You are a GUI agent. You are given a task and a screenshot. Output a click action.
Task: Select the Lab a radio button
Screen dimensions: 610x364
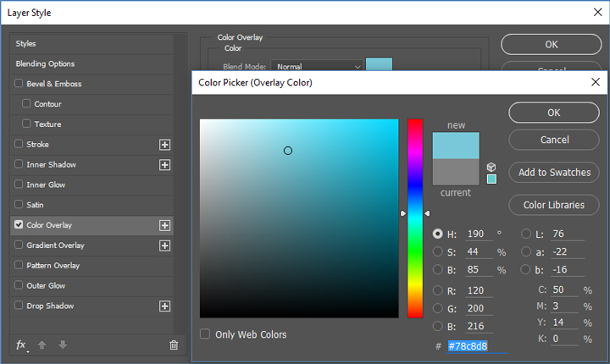[526, 251]
